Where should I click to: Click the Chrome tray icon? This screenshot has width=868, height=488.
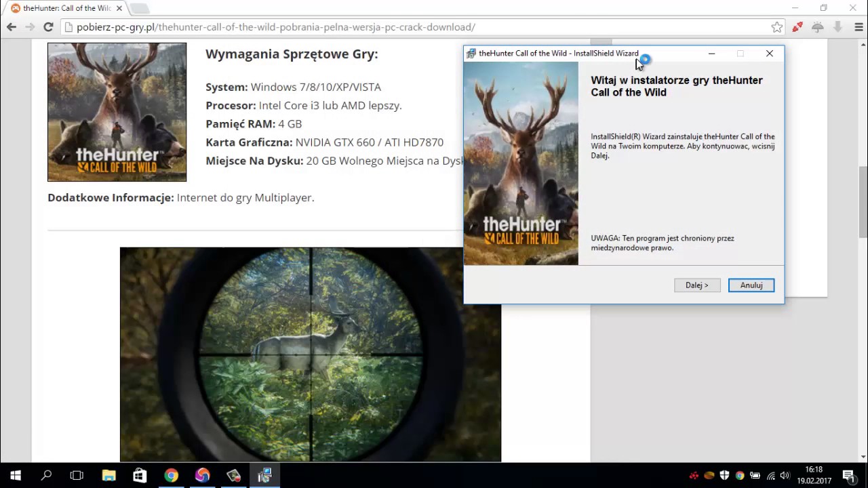click(740, 476)
